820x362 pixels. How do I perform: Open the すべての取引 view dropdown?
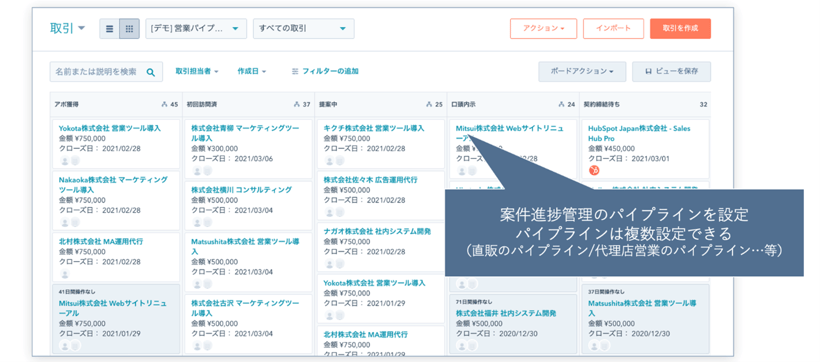(303, 29)
